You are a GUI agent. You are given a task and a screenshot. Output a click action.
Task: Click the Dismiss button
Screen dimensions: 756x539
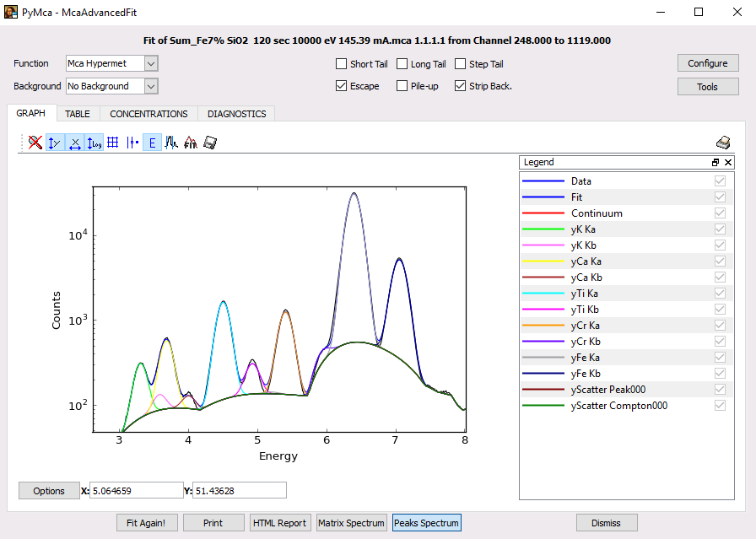[607, 523]
